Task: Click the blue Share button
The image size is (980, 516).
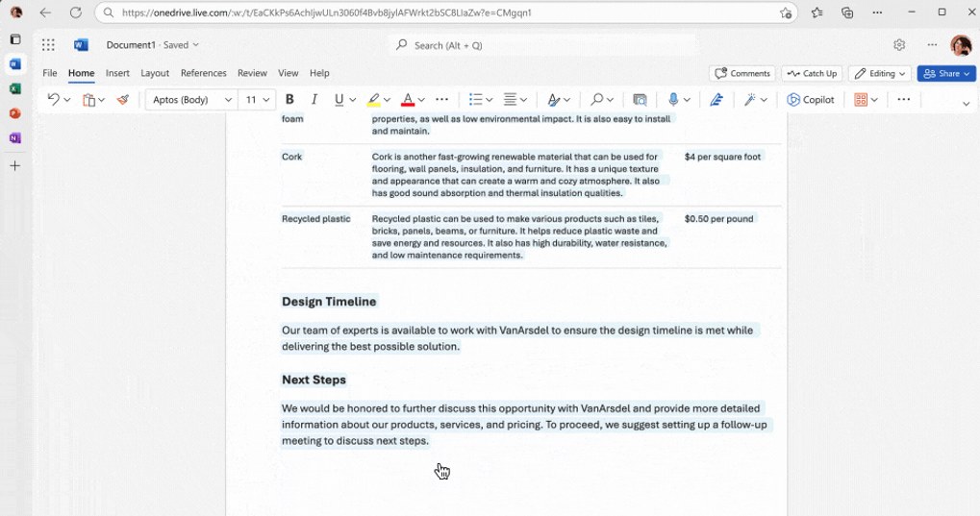Action: point(946,73)
